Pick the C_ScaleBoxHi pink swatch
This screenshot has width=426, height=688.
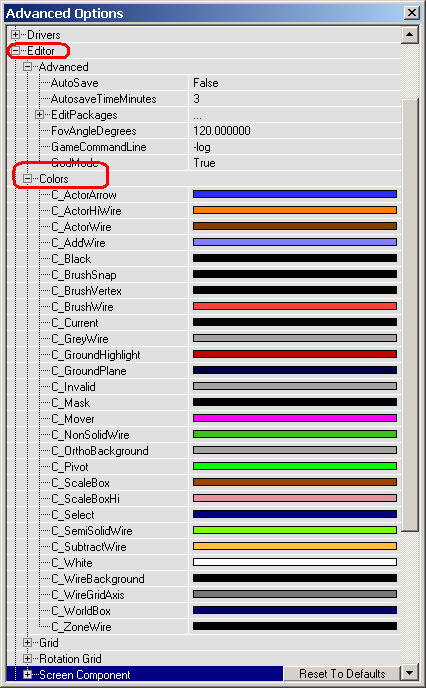click(x=295, y=498)
